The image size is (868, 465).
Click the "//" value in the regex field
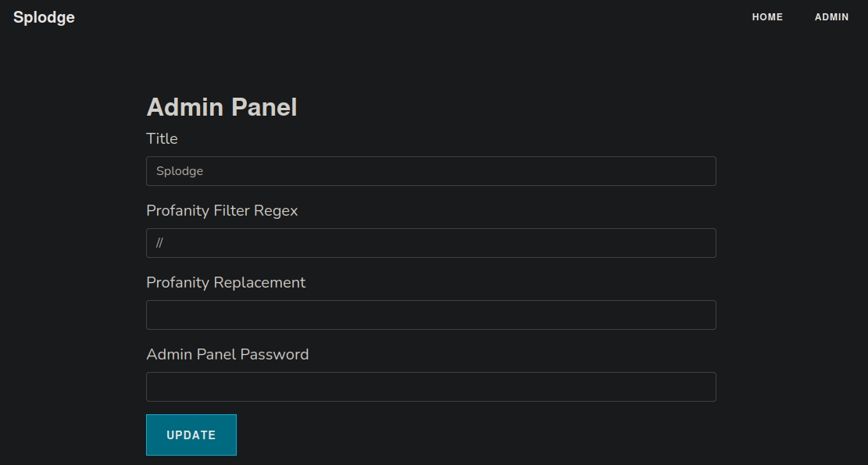[x=159, y=243]
